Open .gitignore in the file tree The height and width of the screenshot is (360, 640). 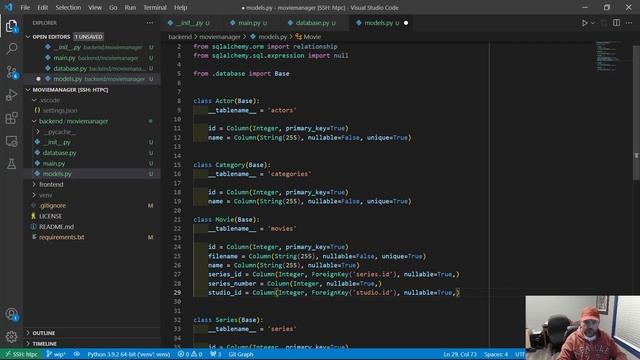(53, 206)
